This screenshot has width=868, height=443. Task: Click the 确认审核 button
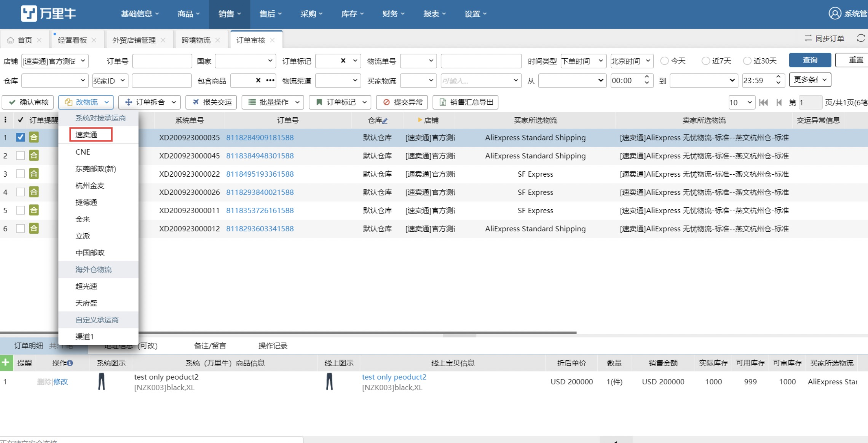[28, 102]
